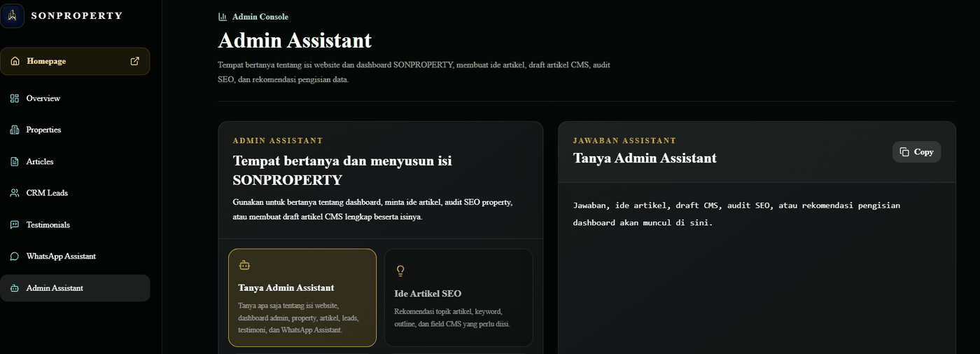Viewport: 980px width, 354px height.
Task: Click the Properties building icon
Action: pyautogui.click(x=15, y=130)
